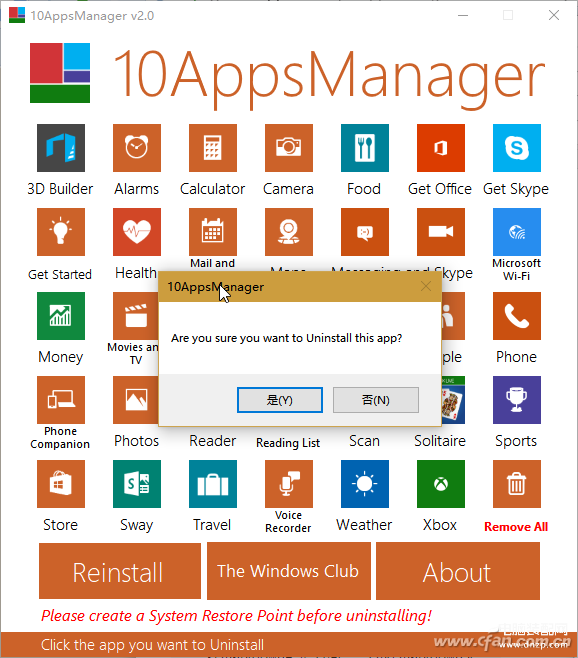
Task: Click the Weather label text
Action: coord(364,525)
